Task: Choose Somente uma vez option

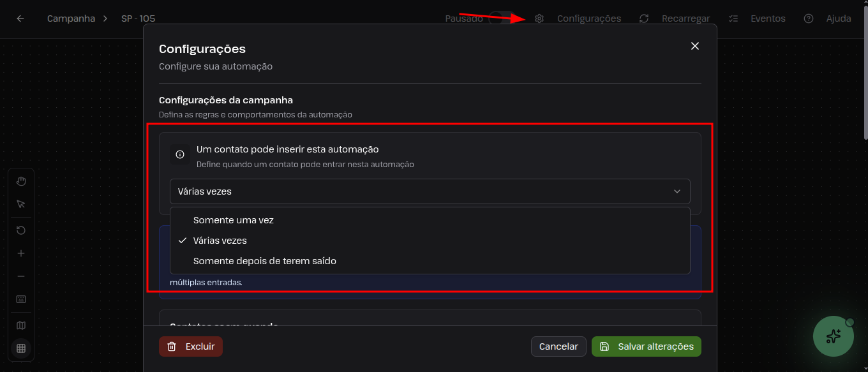Action: [234, 220]
